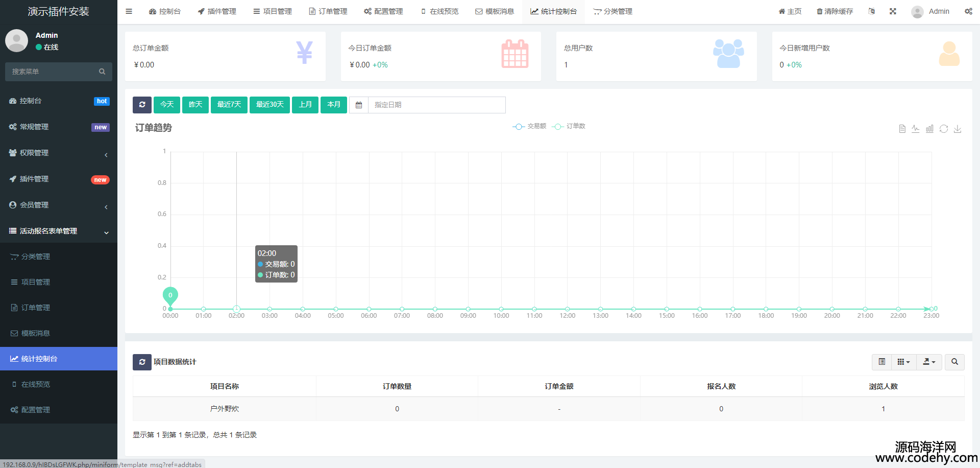This screenshot has height=468, width=980.
Task: Toggle the table card view button
Action: click(881, 362)
